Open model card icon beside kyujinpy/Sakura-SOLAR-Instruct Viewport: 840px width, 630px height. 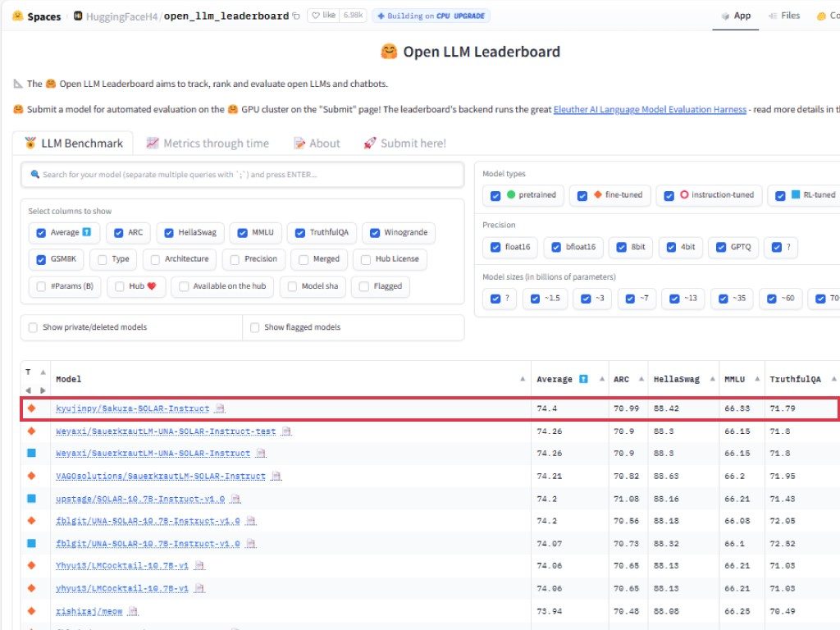coord(219,409)
